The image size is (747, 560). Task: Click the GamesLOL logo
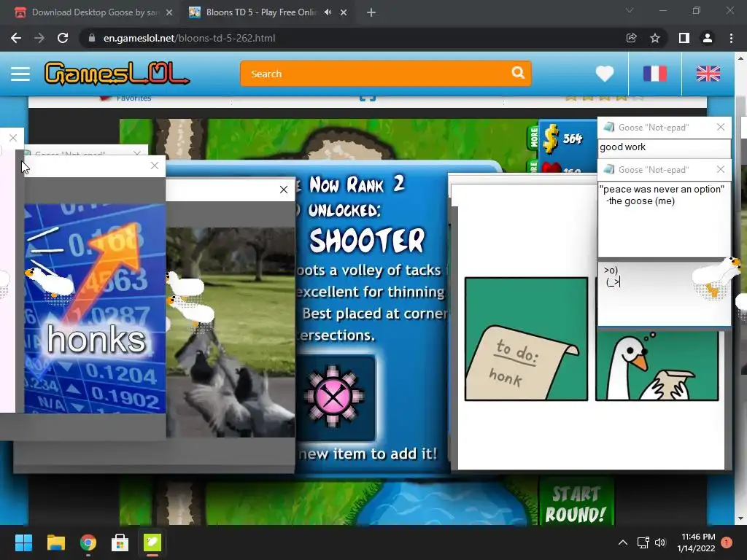[117, 74]
